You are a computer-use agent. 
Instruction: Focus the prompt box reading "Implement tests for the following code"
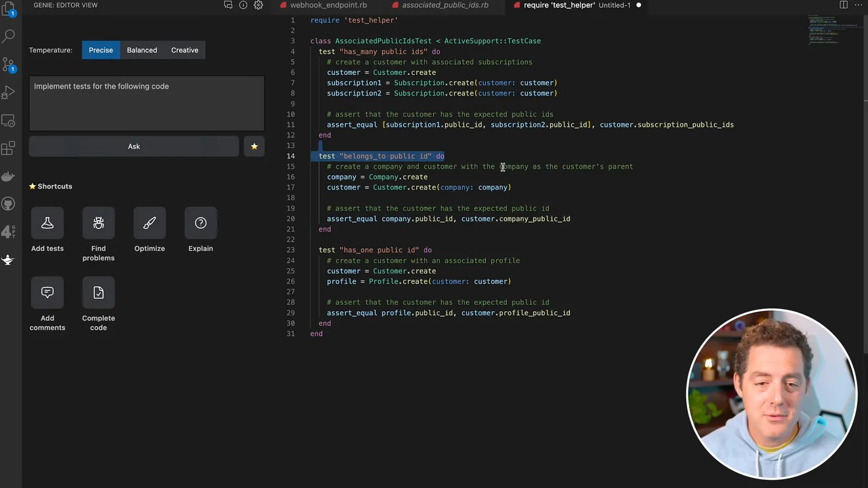coord(146,103)
